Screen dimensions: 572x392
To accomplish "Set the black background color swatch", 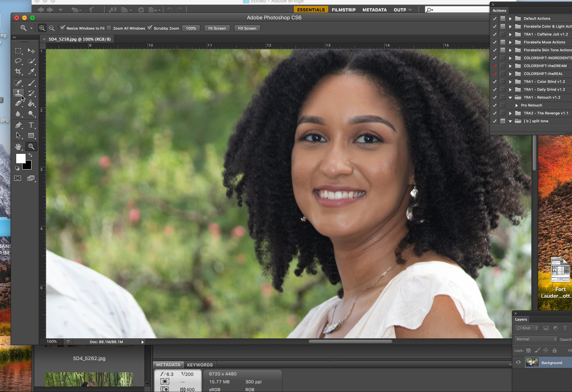I will click(x=29, y=166).
